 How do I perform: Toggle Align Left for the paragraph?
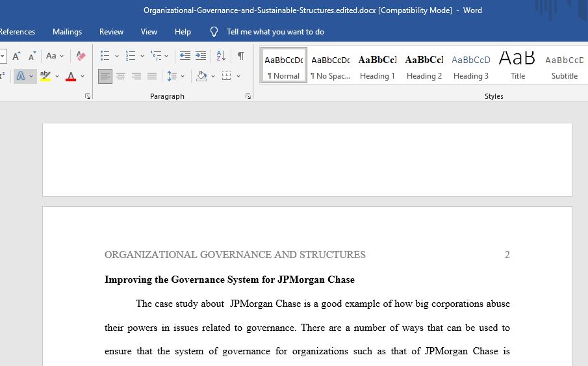tap(105, 76)
